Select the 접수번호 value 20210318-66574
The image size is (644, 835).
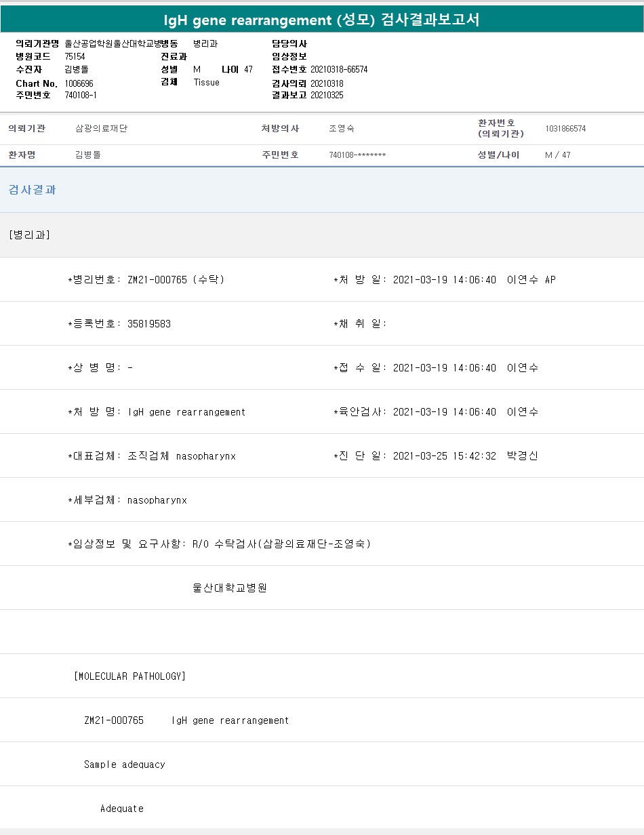pyautogui.click(x=339, y=70)
